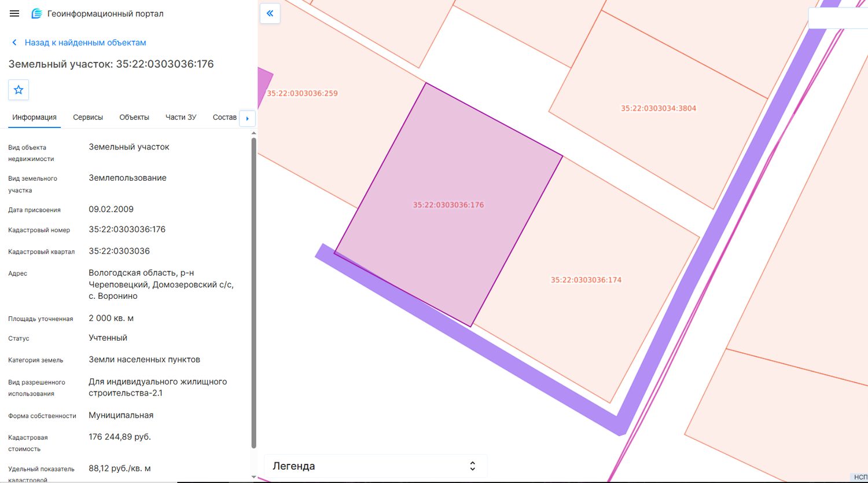Click the info panel vertical scrollbar
This screenshot has height=483, width=868.
point(253,292)
